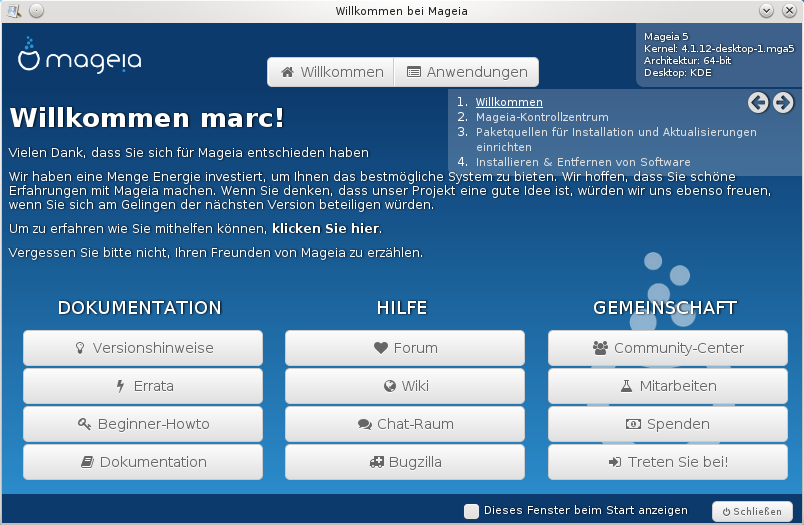
Task: Open Installieren & Entfernen von Software entry
Action: click(x=583, y=162)
